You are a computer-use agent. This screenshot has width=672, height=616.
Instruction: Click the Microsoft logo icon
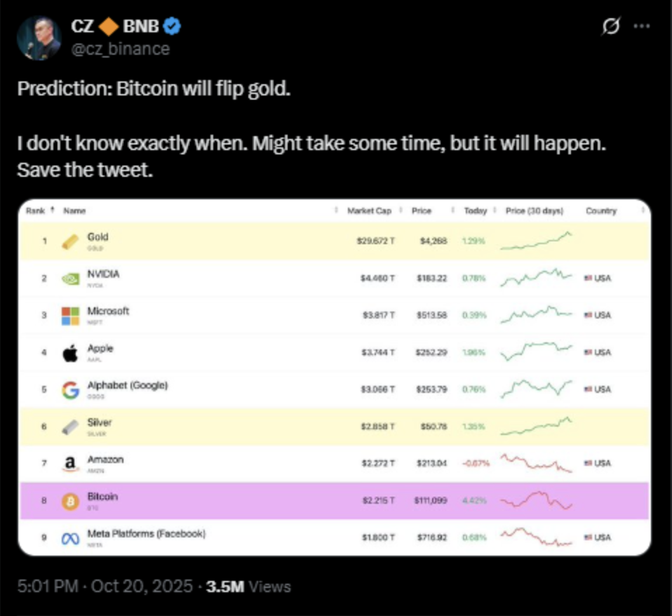tap(70, 316)
